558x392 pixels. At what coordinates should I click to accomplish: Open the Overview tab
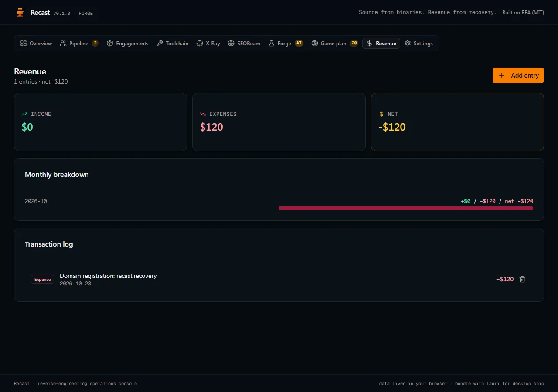click(36, 43)
